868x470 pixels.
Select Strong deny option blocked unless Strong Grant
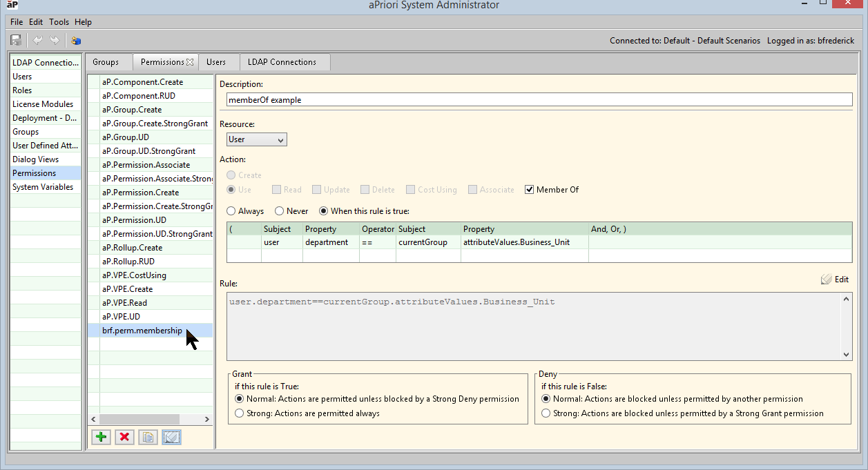[546, 413]
